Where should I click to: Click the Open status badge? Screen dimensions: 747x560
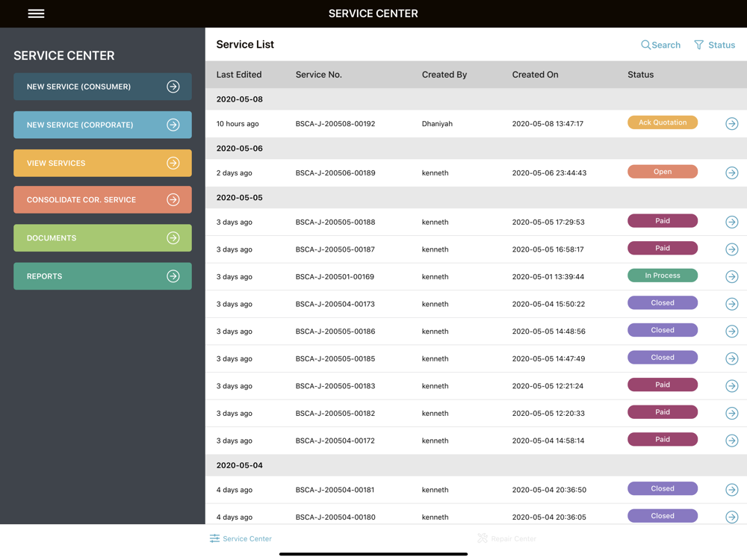(x=662, y=172)
